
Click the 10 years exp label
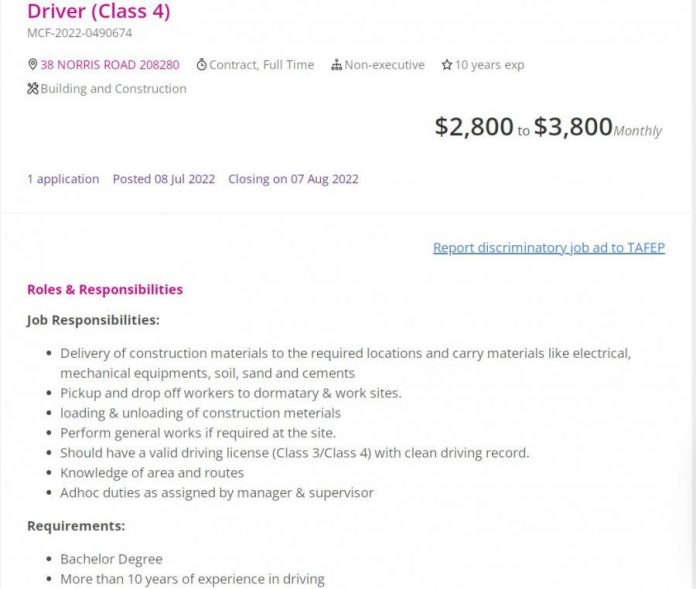(490, 65)
